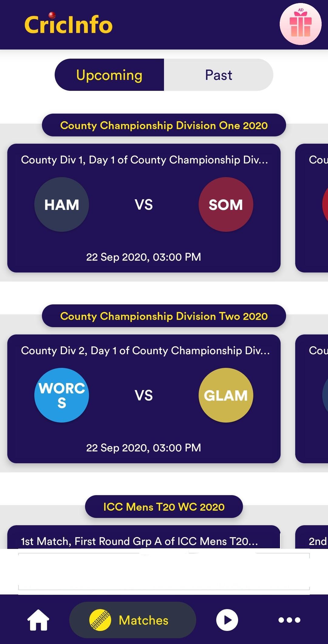Switch to the Past matches toggle
The width and height of the screenshot is (328, 644).
tap(219, 75)
